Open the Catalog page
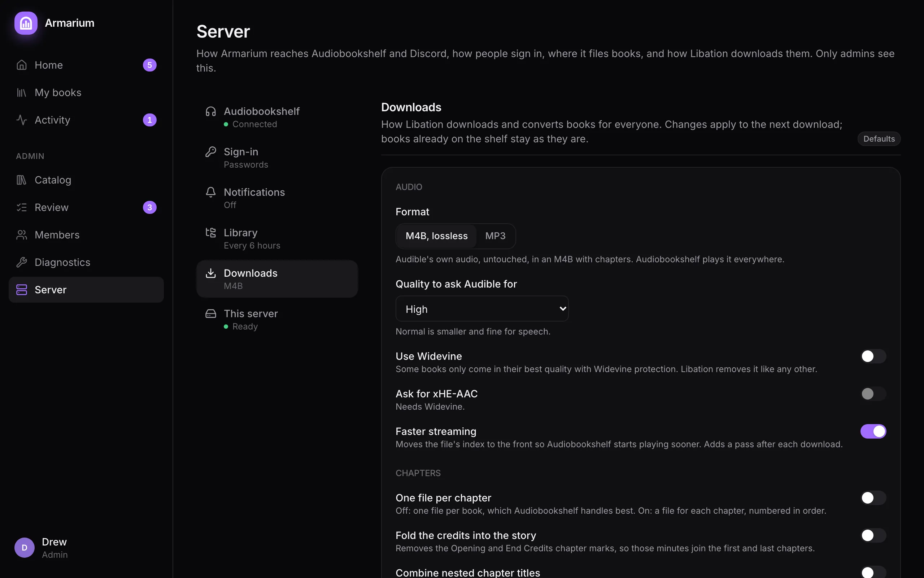 point(86,180)
